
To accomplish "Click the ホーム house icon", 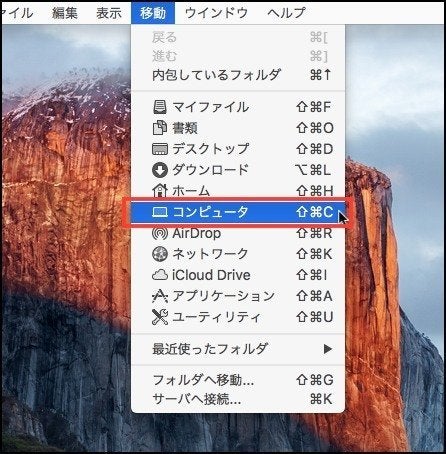I will pyautogui.click(x=160, y=190).
